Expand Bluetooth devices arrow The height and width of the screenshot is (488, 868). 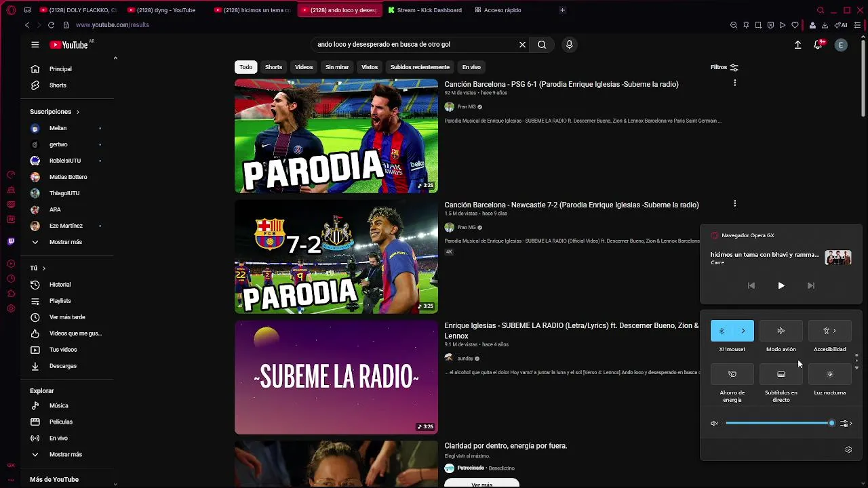743,331
